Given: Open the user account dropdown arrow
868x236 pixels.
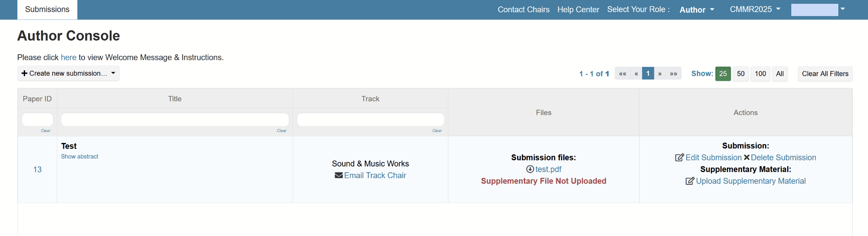Looking at the screenshot, I should pyautogui.click(x=843, y=9).
